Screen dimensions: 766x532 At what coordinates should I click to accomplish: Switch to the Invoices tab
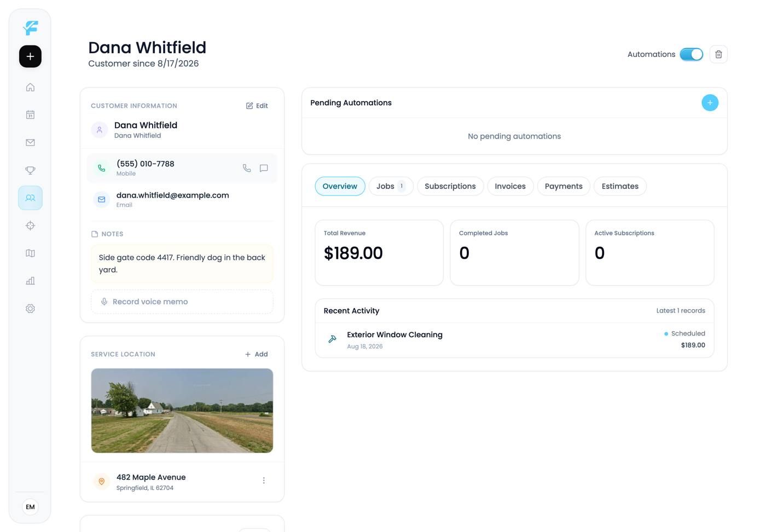pos(510,186)
